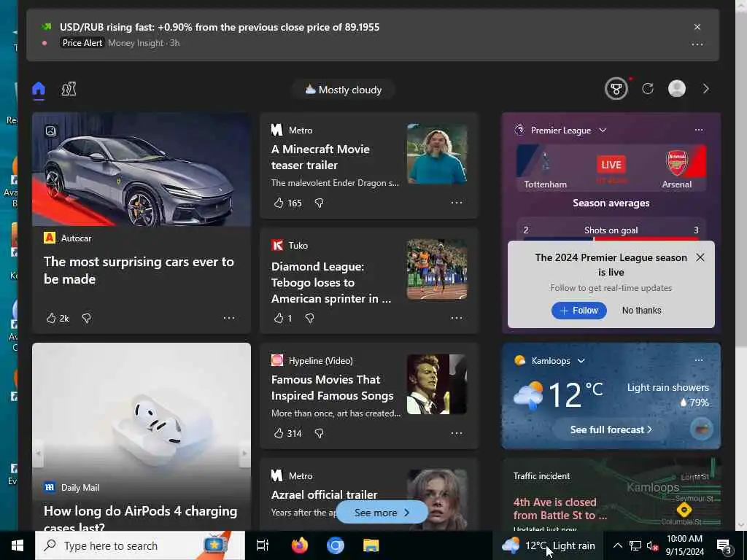Open more options on Tuko card
747x560 pixels.
(x=457, y=318)
